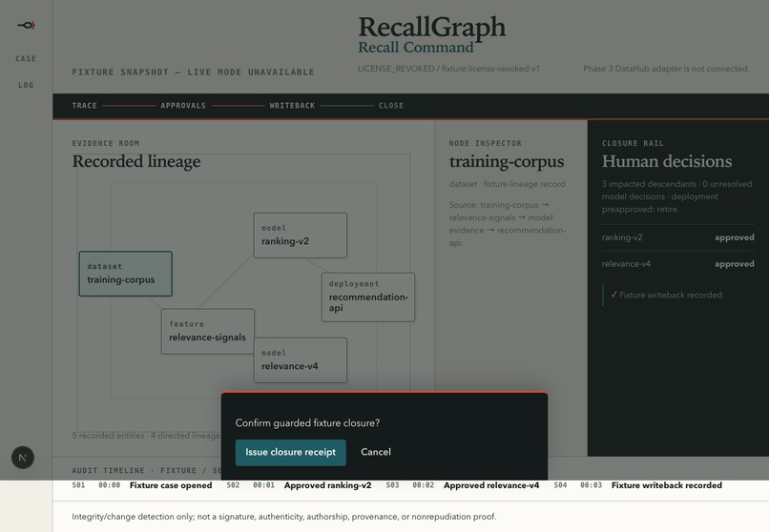
Task: Click the training-corpus Node Inspector heading
Action: pyautogui.click(x=507, y=161)
